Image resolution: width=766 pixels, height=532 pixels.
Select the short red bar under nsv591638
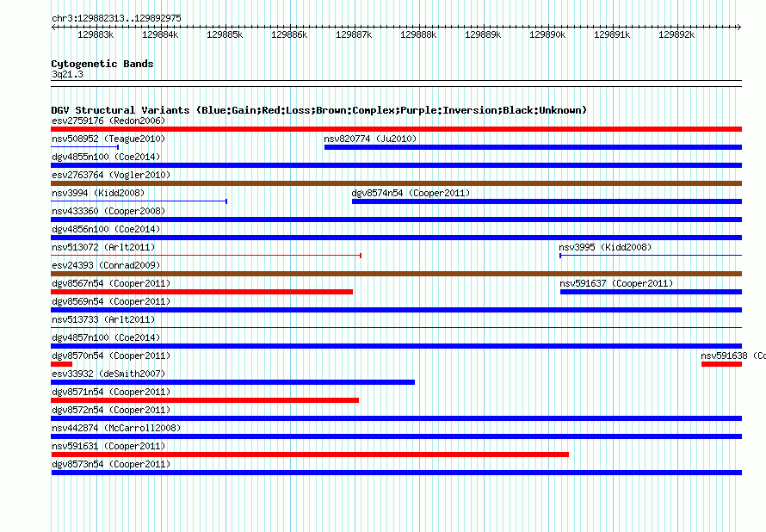point(721,364)
